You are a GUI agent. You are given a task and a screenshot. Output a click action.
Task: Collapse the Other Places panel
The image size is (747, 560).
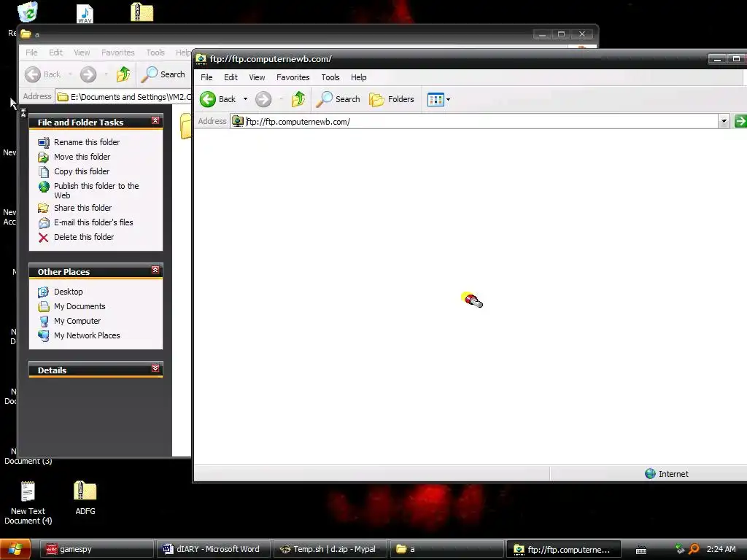(155, 270)
